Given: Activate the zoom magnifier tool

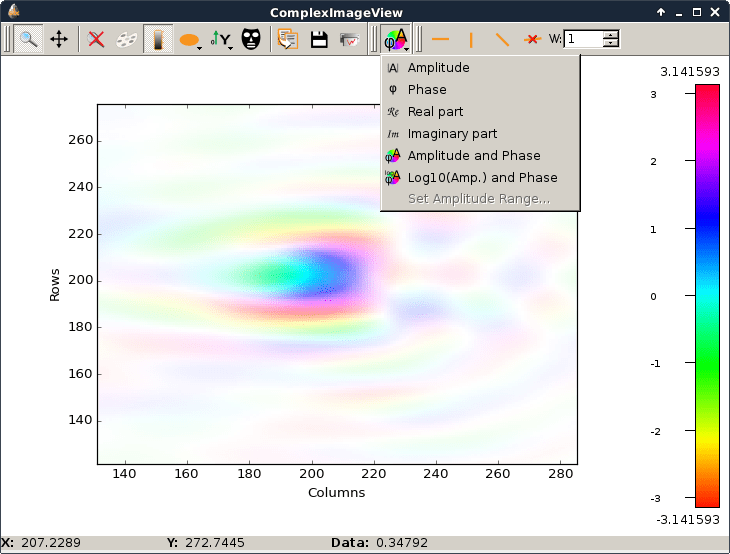Looking at the screenshot, I should point(28,39).
